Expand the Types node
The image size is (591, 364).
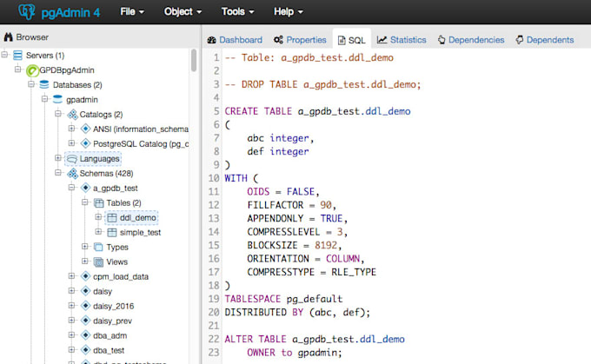coord(85,248)
